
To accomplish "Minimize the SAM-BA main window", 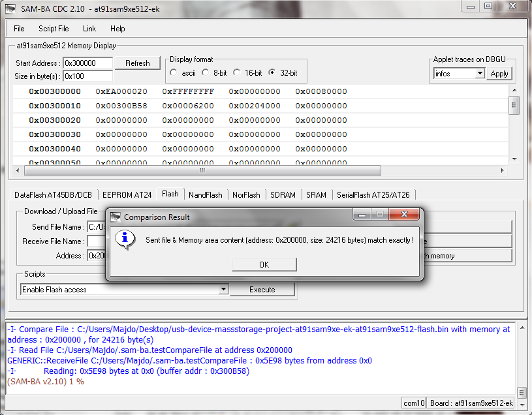I will click(470, 7).
